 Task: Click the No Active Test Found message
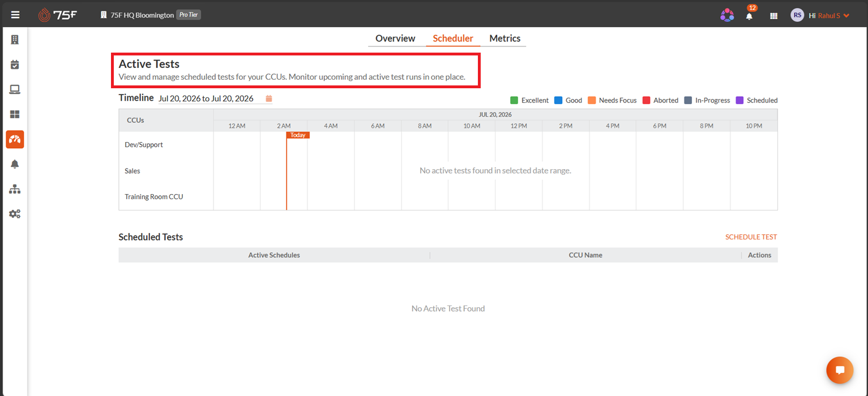pos(448,308)
